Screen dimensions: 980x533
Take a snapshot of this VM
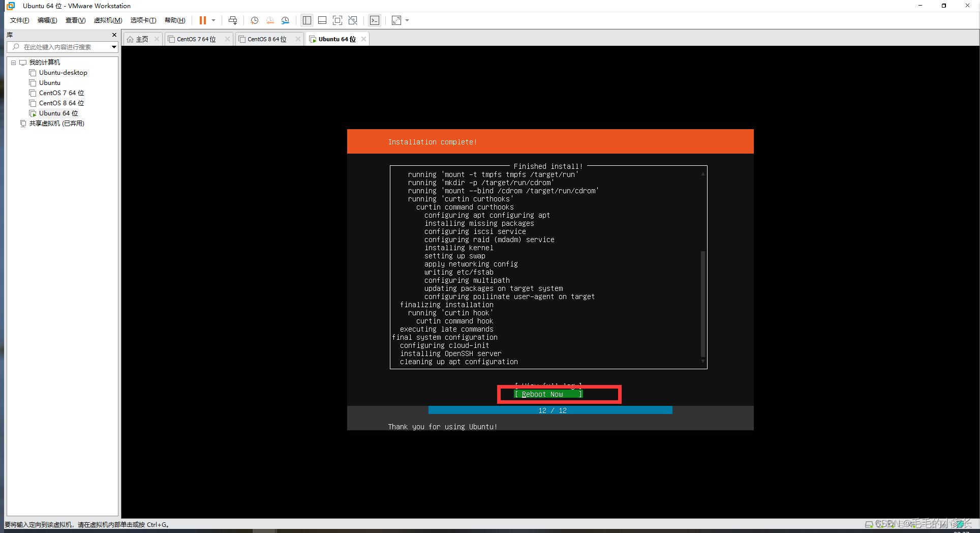pyautogui.click(x=255, y=20)
